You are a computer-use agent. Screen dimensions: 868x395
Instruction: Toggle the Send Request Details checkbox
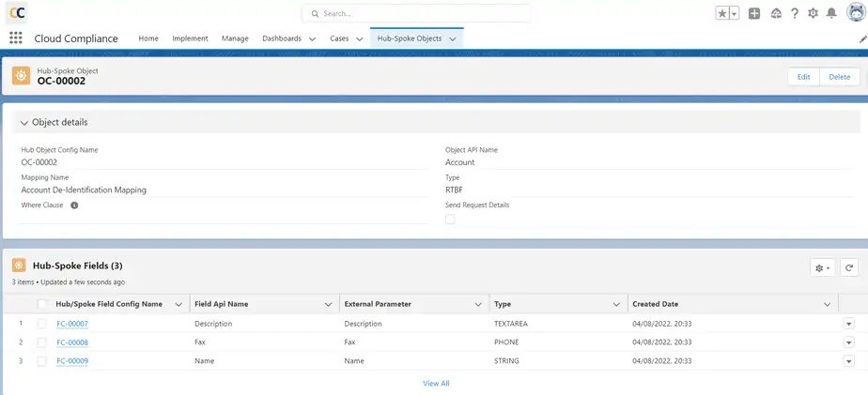(x=450, y=219)
